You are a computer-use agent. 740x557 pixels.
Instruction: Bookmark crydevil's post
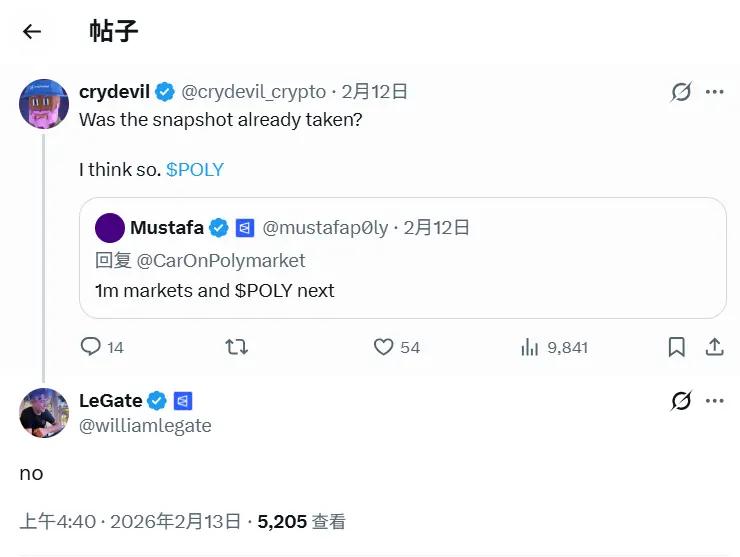(x=676, y=347)
